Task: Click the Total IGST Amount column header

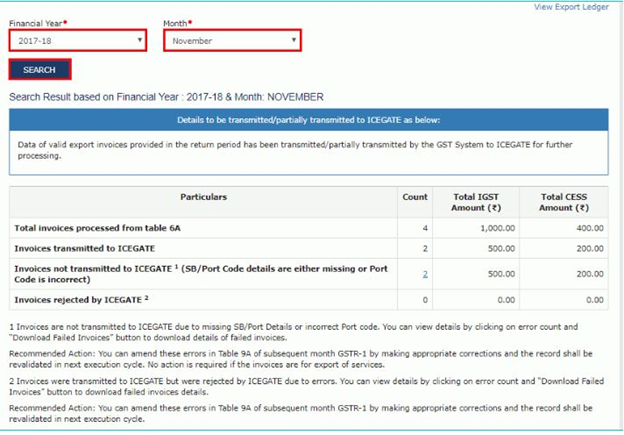Action: click(476, 202)
